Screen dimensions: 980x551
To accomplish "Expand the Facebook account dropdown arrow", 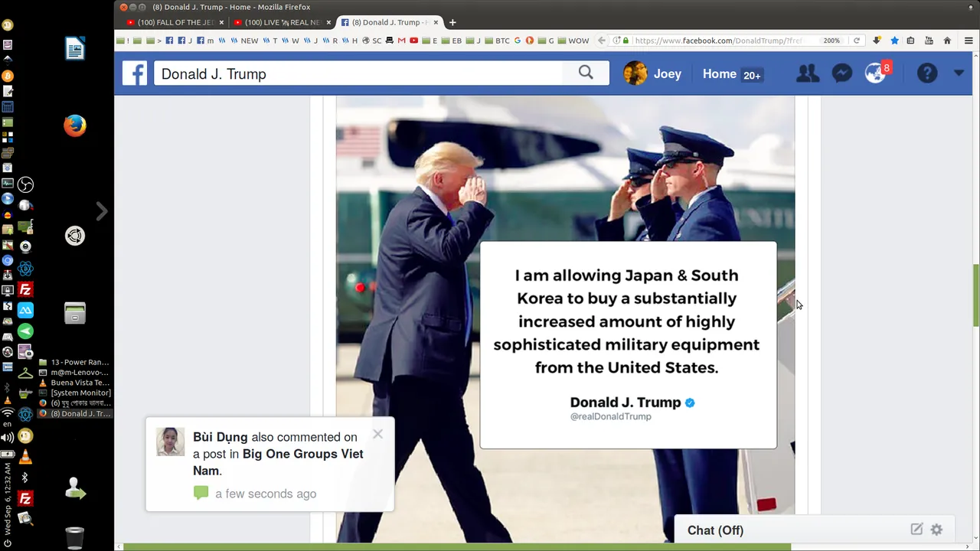I will 959,73.
